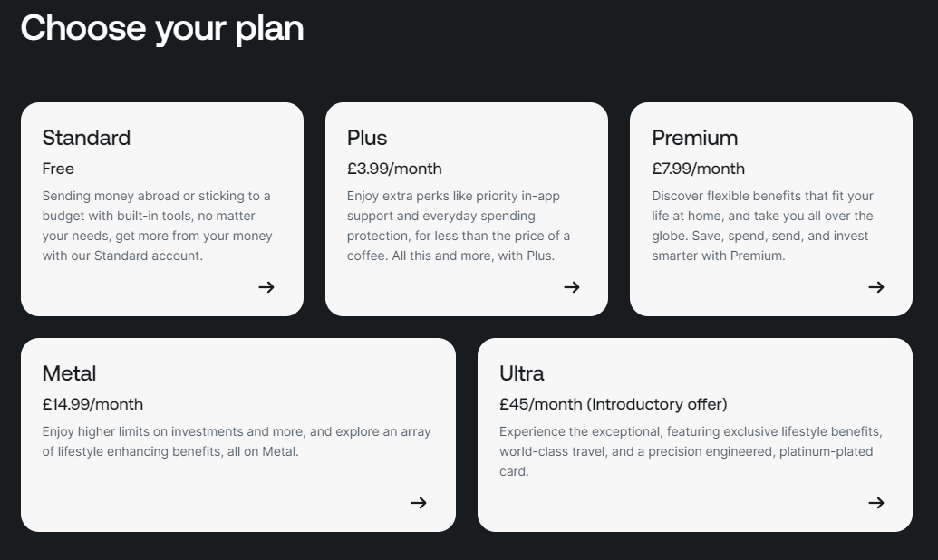Select the £14.99/month price text

pyautogui.click(x=92, y=404)
